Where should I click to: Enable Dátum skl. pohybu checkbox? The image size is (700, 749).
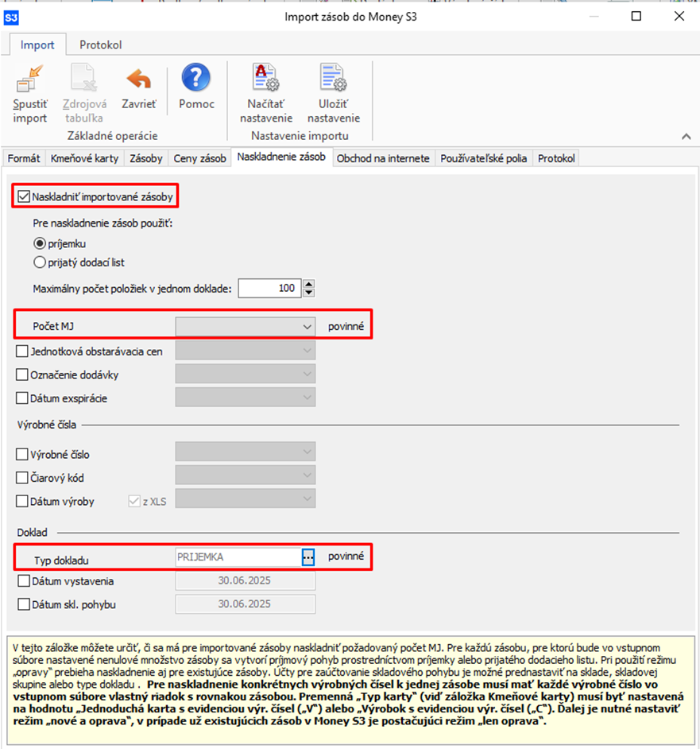pyautogui.click(x=24, y=604)
